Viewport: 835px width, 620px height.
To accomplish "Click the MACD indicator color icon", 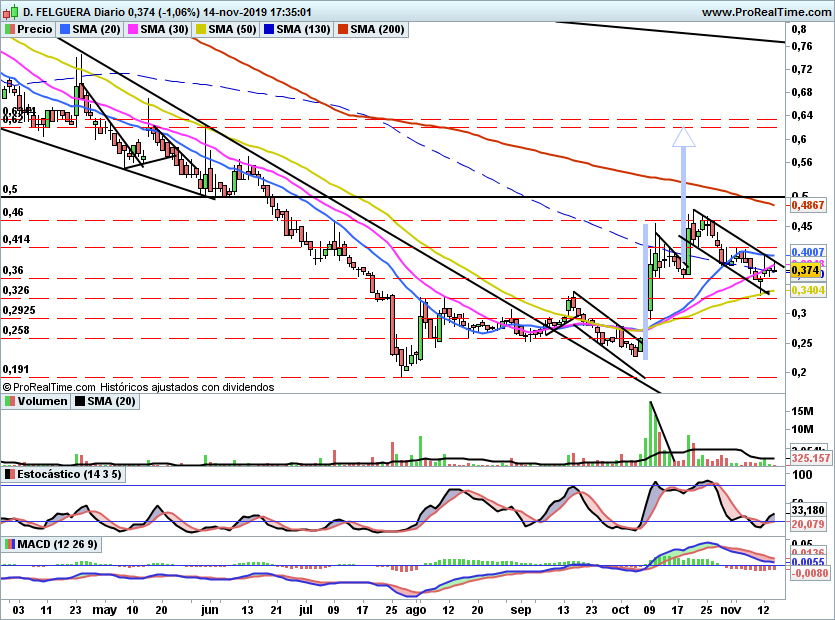I will click(10, 543).
